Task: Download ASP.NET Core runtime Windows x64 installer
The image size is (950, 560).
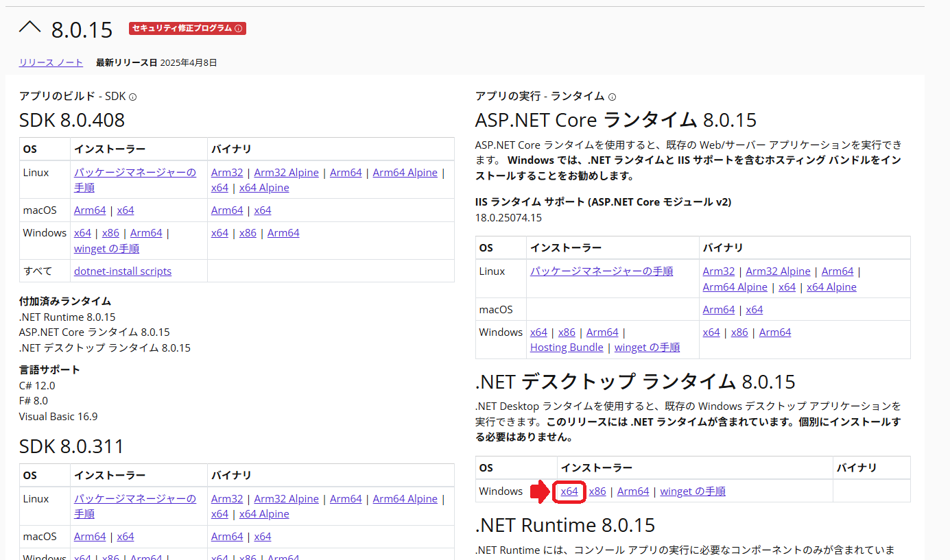Action: click(538, 332)
